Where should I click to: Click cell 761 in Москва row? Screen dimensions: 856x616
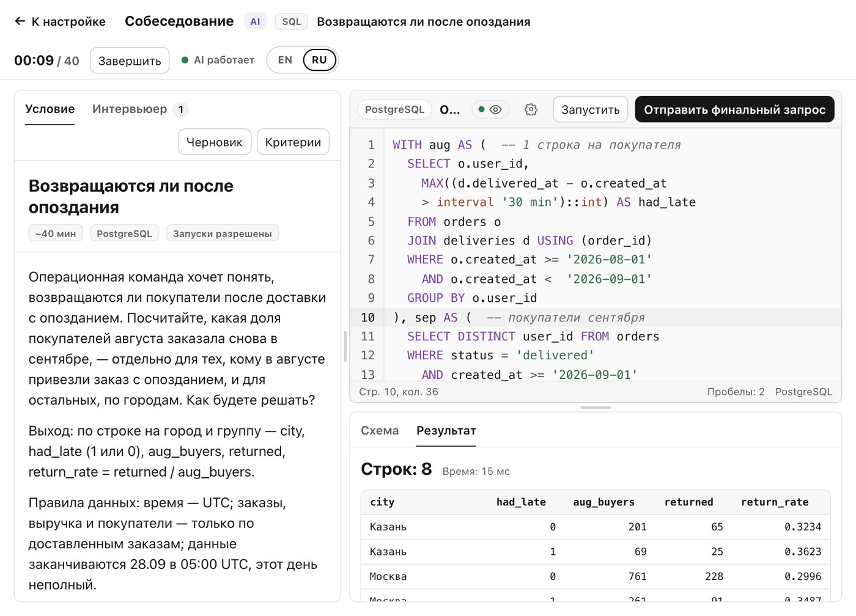637,576
